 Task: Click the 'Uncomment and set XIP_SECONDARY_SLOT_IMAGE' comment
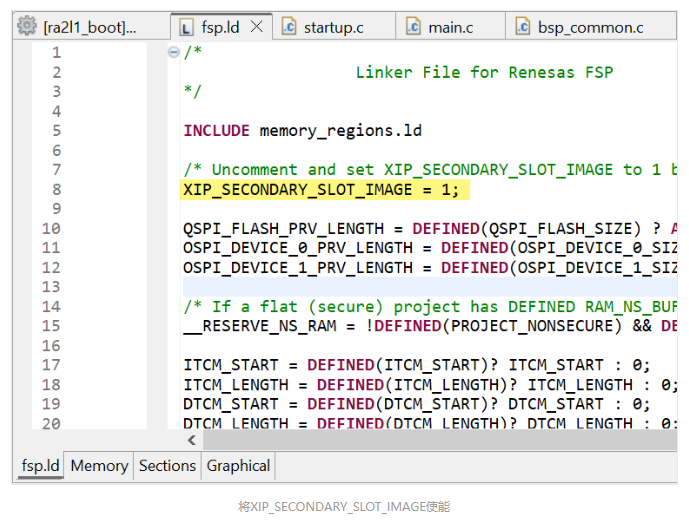click(430, 170)
